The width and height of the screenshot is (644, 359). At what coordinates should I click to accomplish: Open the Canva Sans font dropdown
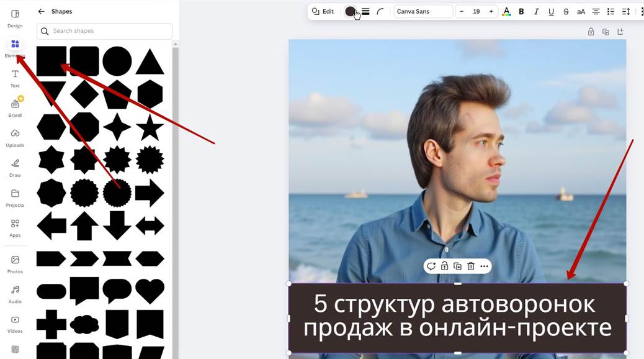pyautogui.click(x=423, y=11)
